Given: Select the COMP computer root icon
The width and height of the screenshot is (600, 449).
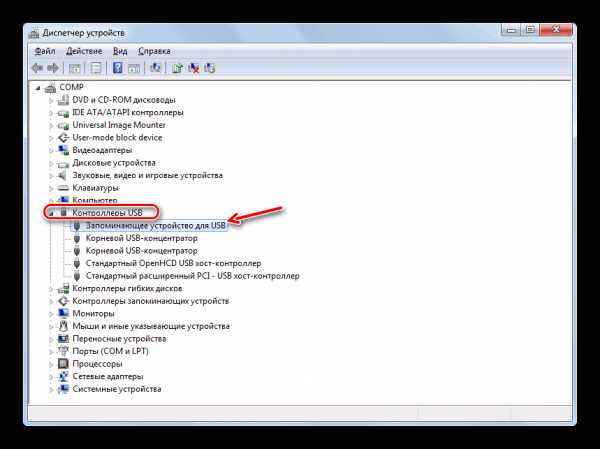Looking at the screenshot, I should pyautogui.click(x=50, y=88).
